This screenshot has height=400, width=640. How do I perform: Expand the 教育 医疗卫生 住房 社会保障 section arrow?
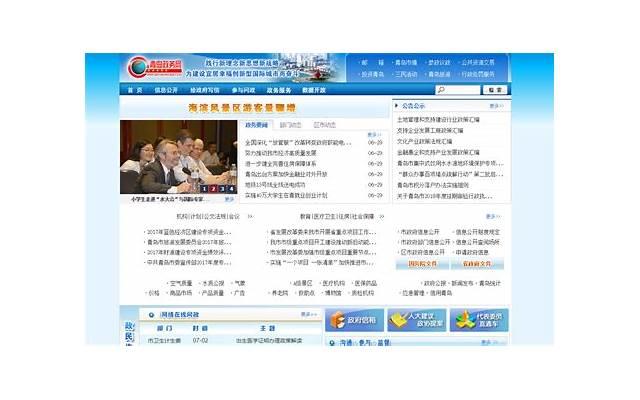click(x=381, y=216)
